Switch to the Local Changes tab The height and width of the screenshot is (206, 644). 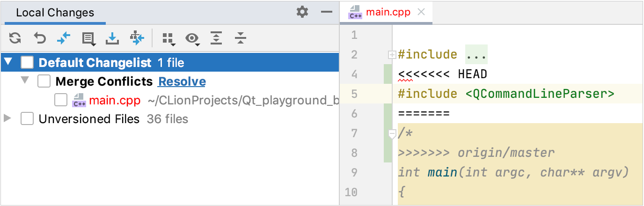(x=55, y=13)
